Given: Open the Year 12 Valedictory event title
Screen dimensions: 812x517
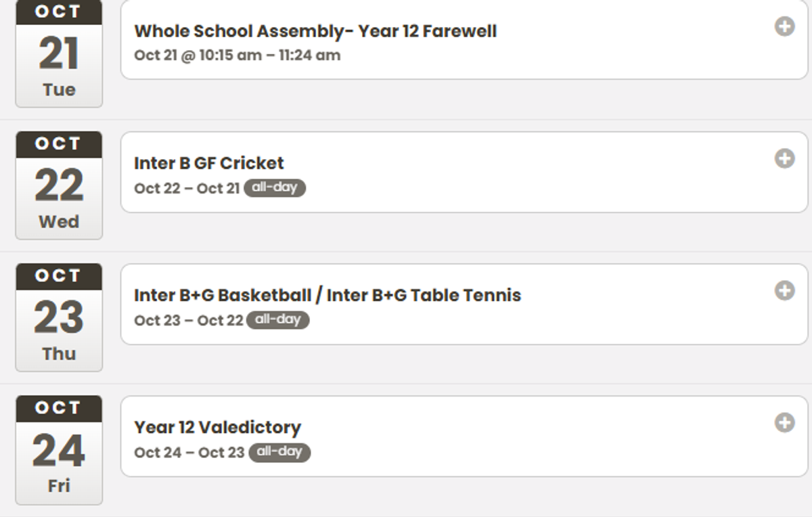Looking at the screenshot, I should pos(217,427).
